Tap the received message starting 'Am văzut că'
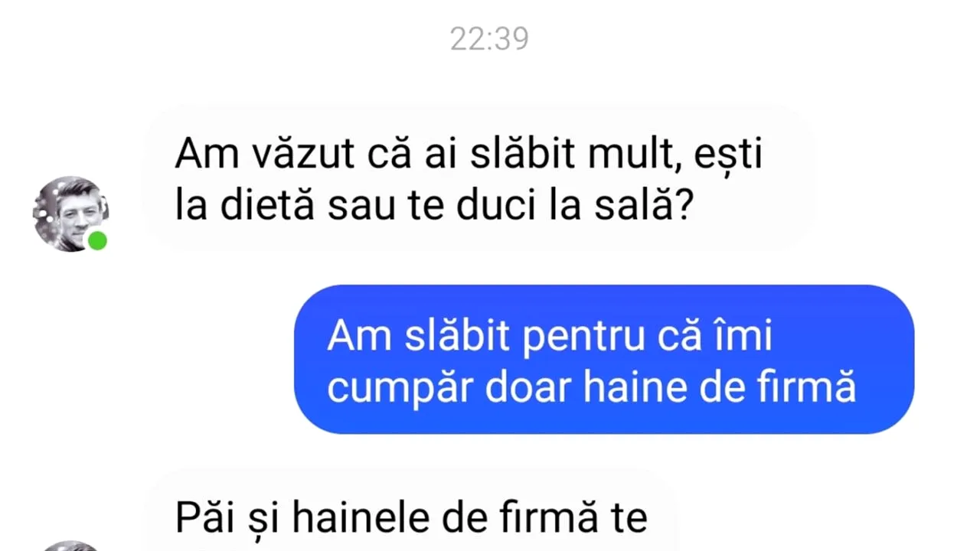Viewport: 980px width, 551px height. point(479,181)
